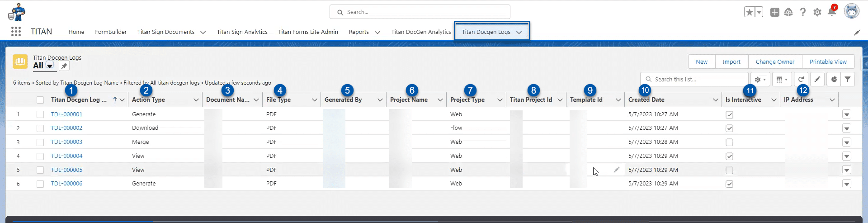The image size is (868, 223).
Task: Click the Import button
Action: (x=731, y=62)
